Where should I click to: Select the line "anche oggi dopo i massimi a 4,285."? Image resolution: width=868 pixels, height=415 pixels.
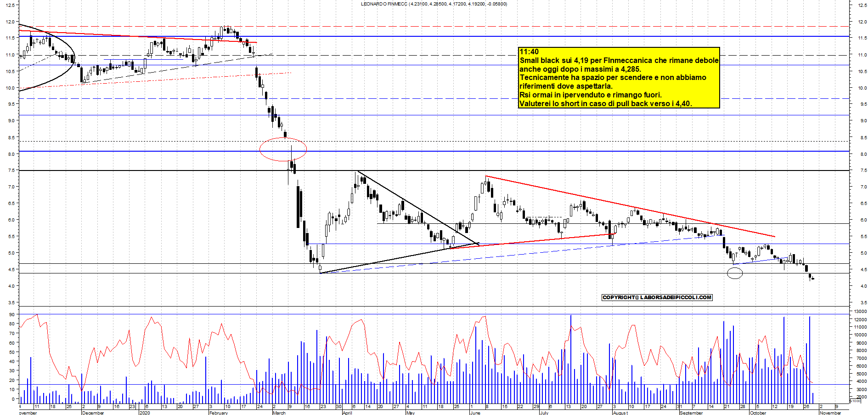pyautogui.click(x=580, y=69)
